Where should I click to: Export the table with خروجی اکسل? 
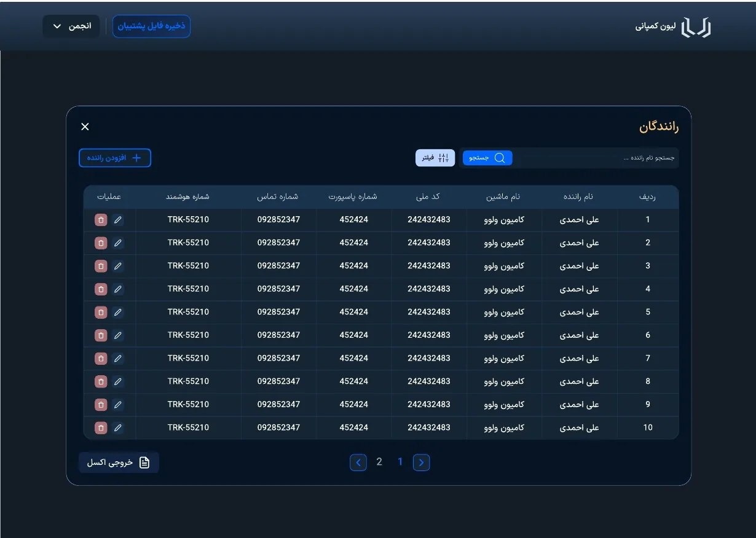click(119, 462)
